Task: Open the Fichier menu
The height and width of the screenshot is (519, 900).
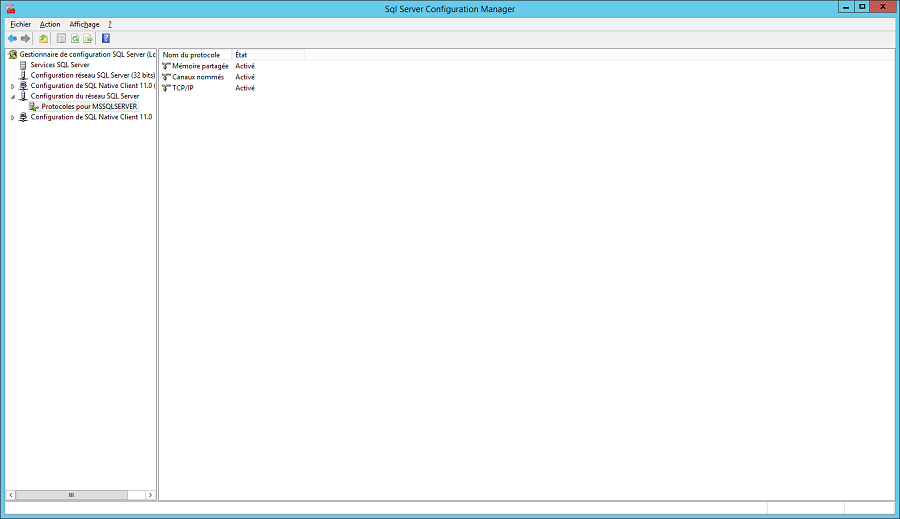Action: pyautogui.click(x=21, y=24)
